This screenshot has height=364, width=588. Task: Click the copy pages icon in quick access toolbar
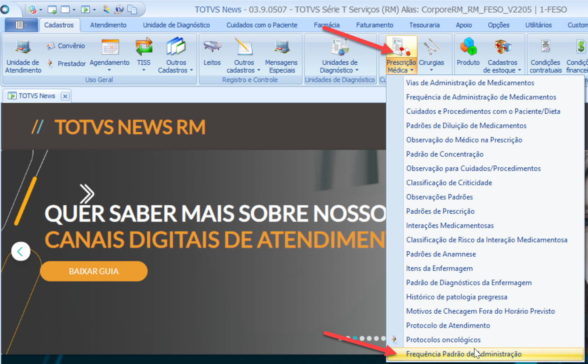coord(132,9)
